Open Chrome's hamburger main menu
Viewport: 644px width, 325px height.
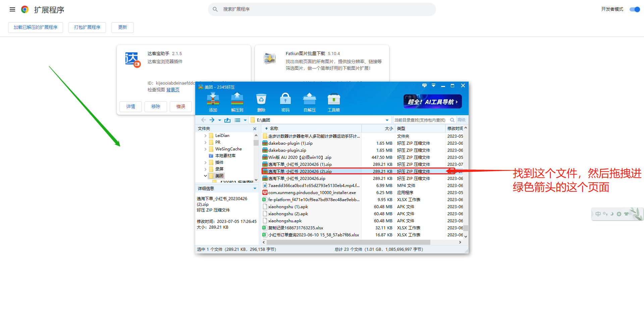[x=12, y=9]
